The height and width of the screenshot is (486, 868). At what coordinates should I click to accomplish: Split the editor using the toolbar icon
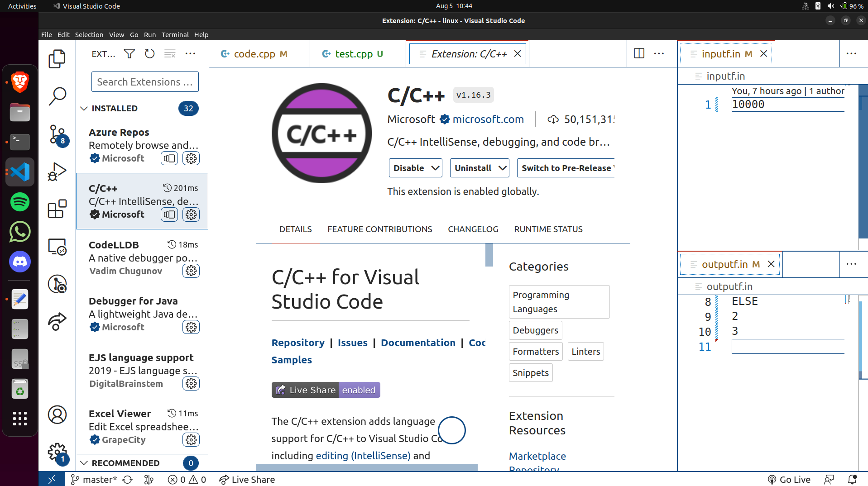639,53
